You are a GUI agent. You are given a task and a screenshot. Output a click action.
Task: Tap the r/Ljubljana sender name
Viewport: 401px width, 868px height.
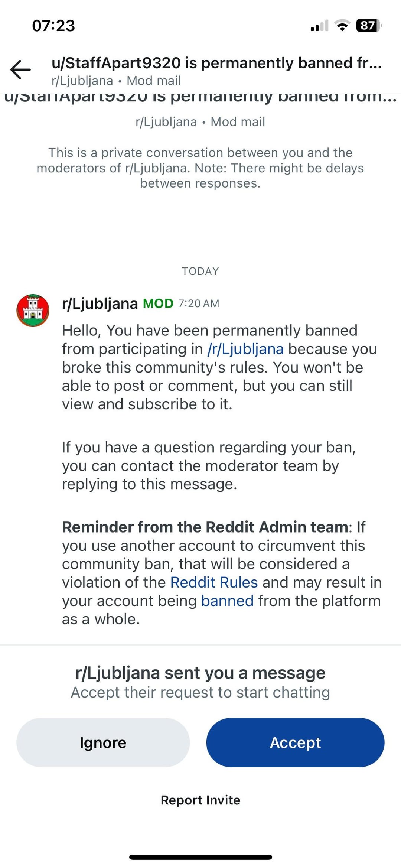coord(100,304)
